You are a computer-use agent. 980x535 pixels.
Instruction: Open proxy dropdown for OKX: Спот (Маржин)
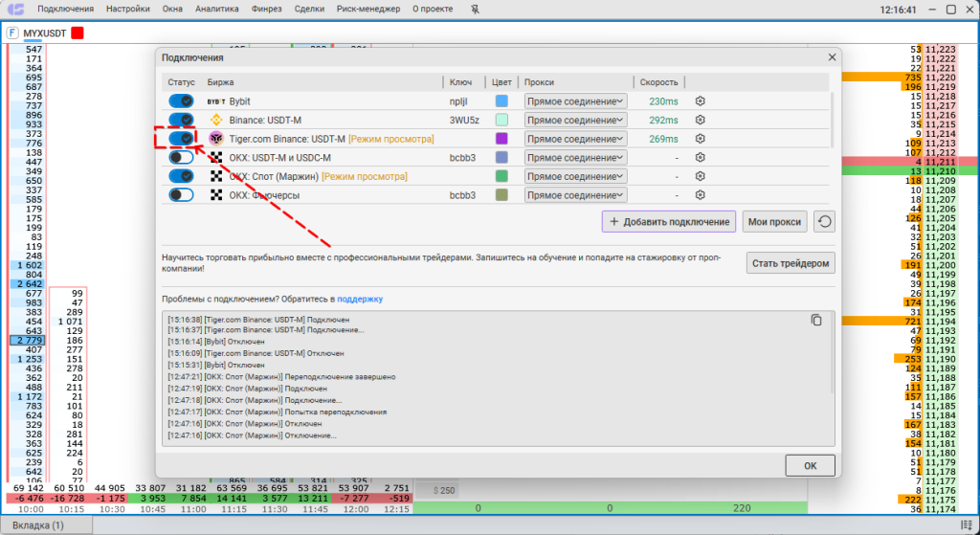coord(575,176)
